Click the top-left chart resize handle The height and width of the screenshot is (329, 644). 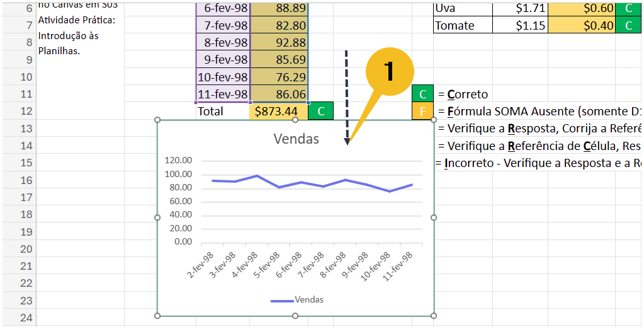coord(157,120)
